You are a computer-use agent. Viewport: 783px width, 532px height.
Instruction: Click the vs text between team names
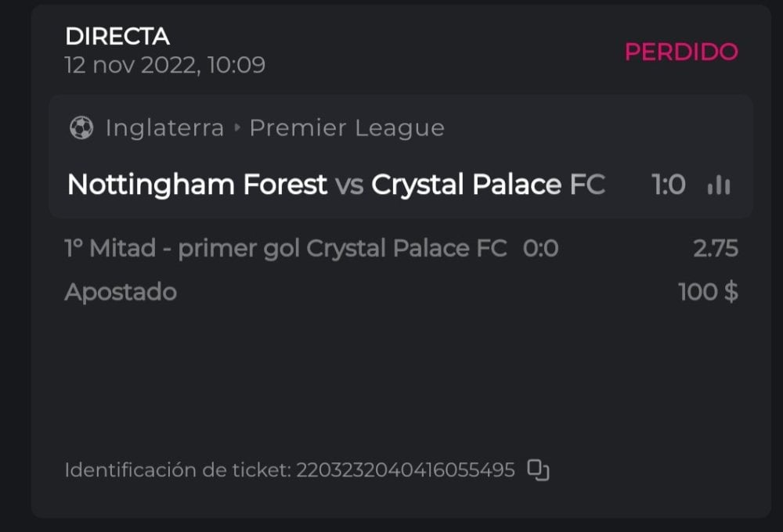349,185
